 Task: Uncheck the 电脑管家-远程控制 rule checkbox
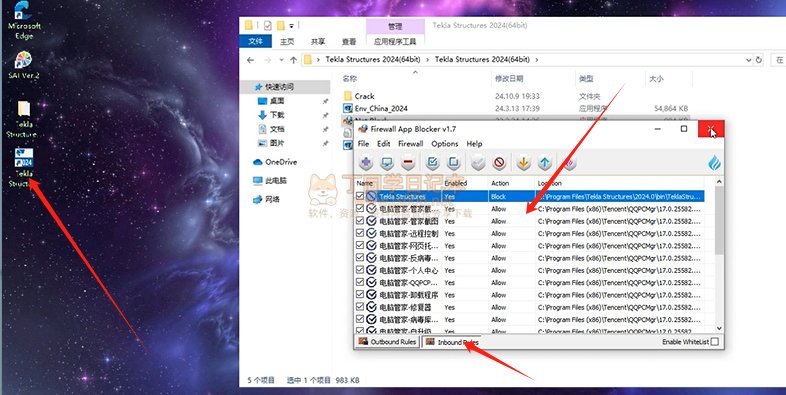coord(360,233)
